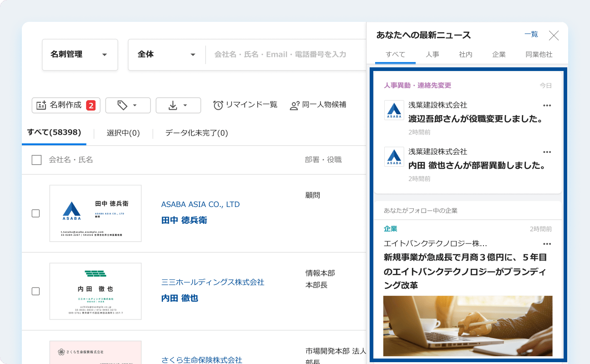Viewport: 590px width, 364px height.
Task: Open the laptop photo news image
Action: 468,326
